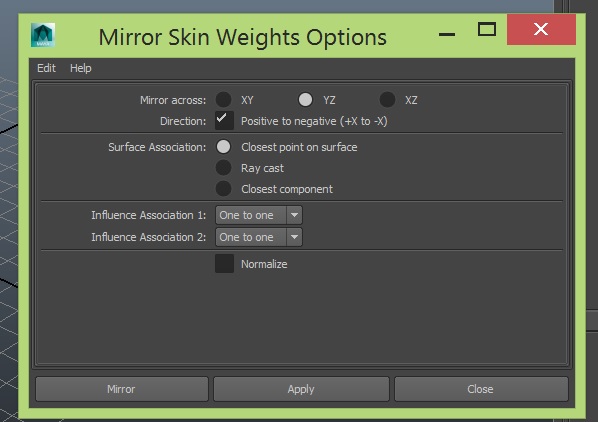Enable the Normalize checkbox
This screenshot has width=598, height=422.
[x=224, y=264]
